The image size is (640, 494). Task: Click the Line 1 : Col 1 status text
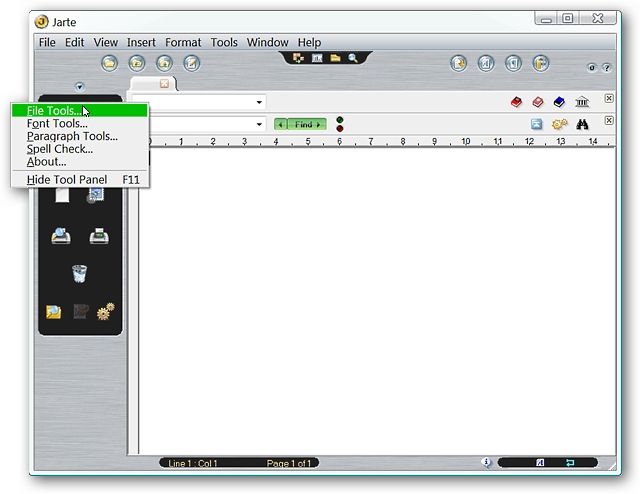[193, 463]
